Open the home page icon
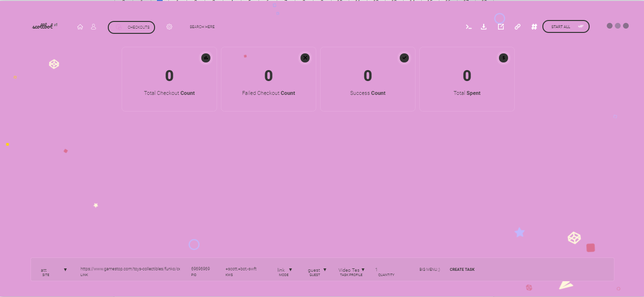 tap(80, 27)
